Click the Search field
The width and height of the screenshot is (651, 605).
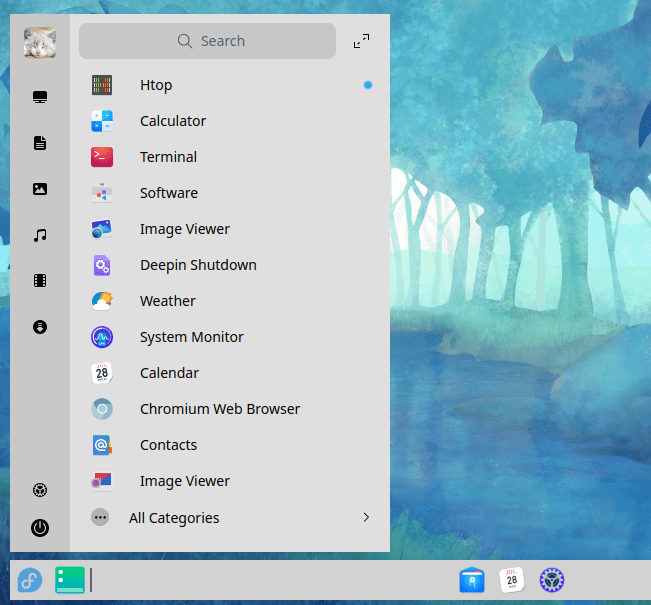207,41
